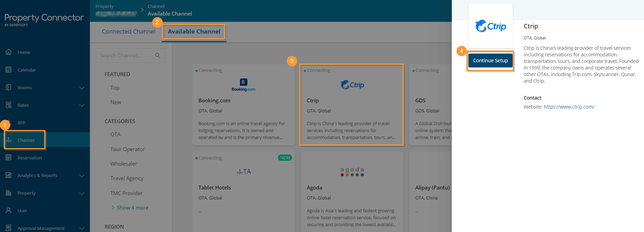The image size is (644, 232).
Task: Open the Channel menu item
Action: 26,140
